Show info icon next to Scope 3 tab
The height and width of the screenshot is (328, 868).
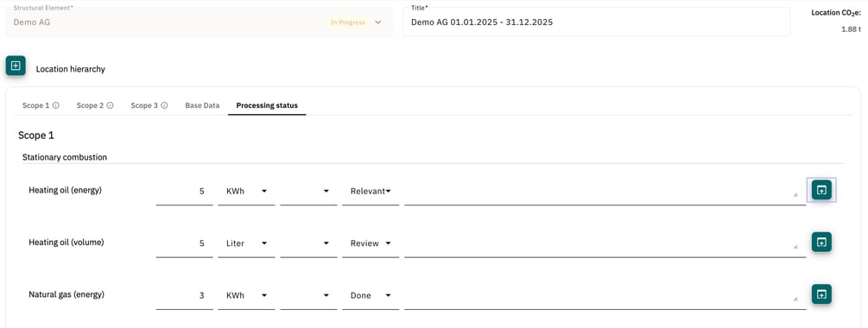(164, 105)
